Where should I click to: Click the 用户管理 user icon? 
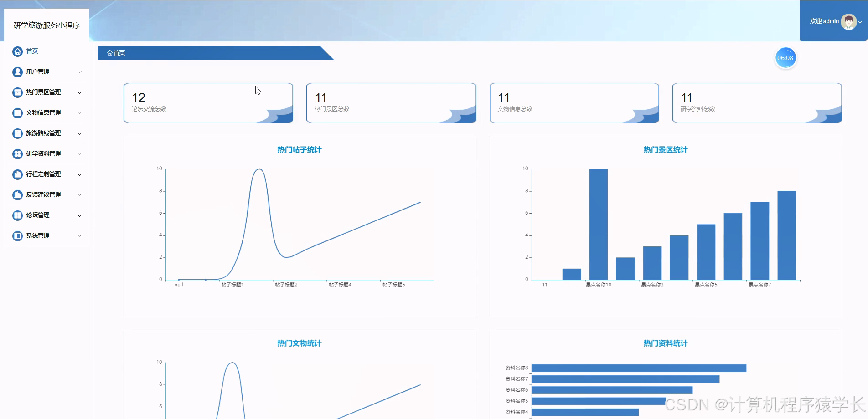point(17,72)
